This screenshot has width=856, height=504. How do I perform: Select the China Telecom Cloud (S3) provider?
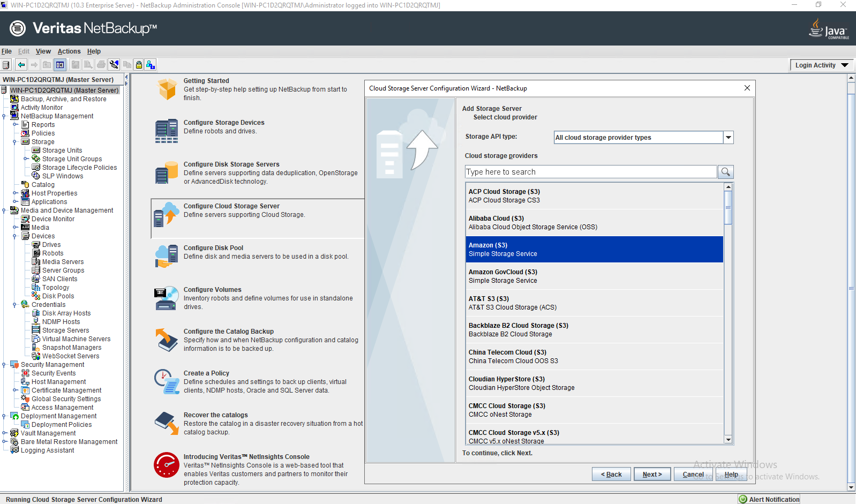(x=595, y=357)
